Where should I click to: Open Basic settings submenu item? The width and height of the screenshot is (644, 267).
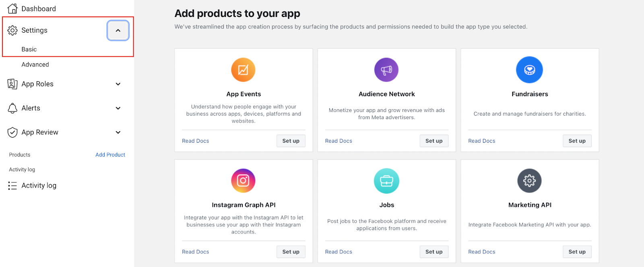(x=29, y=49)
